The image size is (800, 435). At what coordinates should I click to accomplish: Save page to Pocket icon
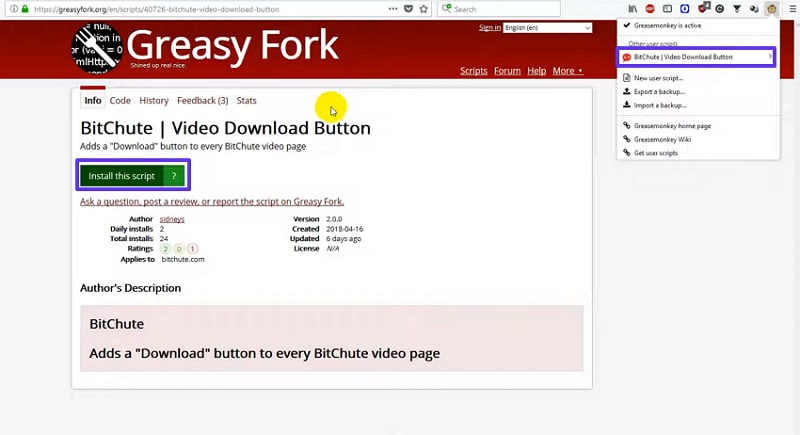pos(408,9)
